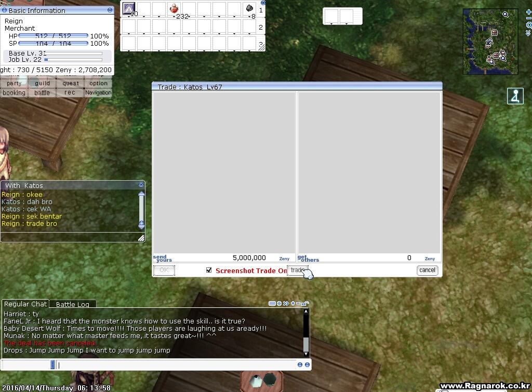The width and height of the screenshot is (532, 392).
Task: Close the whisper window With Katos
Action: pyautogui.click(x=141, y=184)
